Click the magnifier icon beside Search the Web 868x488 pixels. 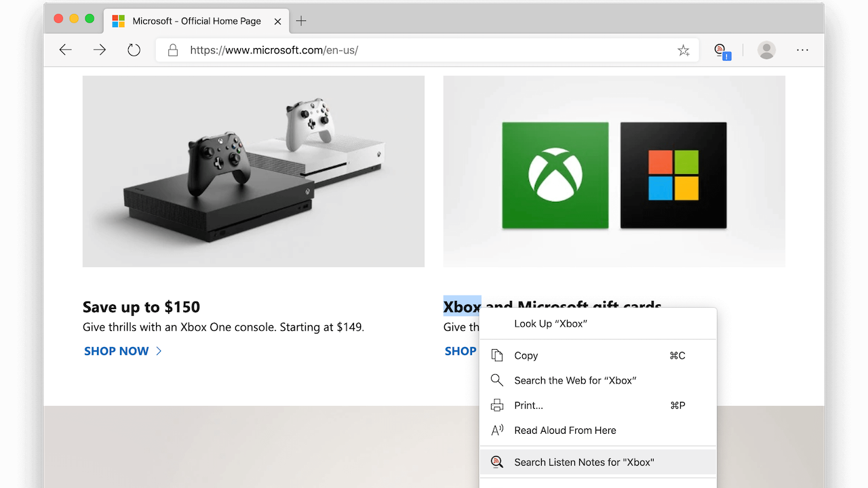click(497, 380)
